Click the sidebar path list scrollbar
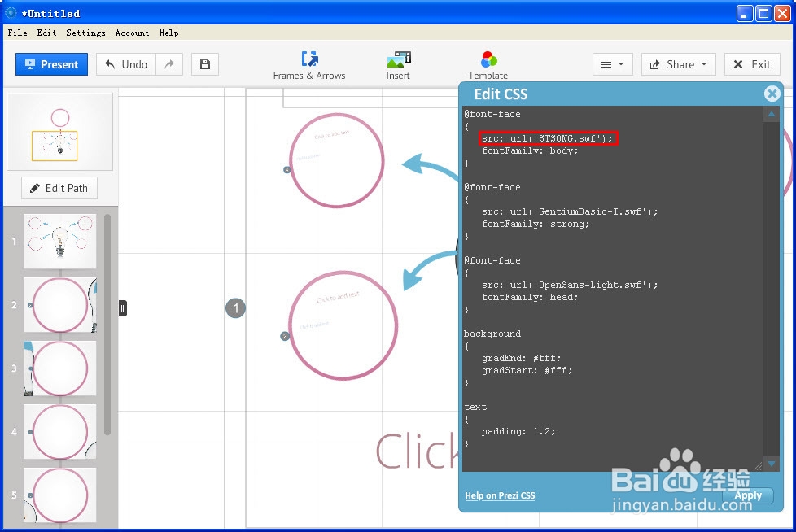Screen dimensions: 796x532 107,325
